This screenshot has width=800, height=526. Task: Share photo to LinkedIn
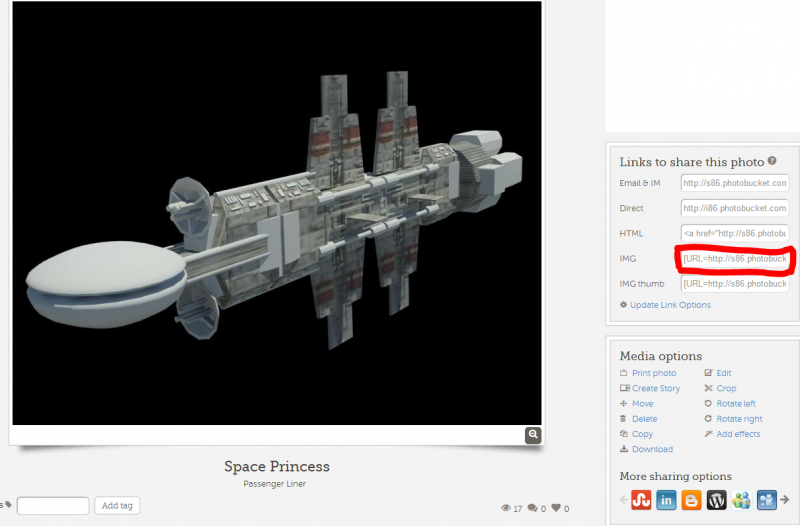pyautogui.click(x=666, y=499)
